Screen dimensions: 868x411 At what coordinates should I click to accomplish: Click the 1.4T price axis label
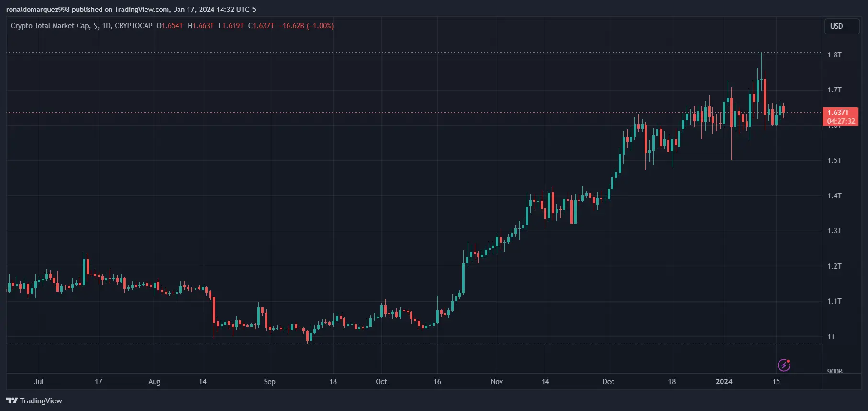coord(835,196)
